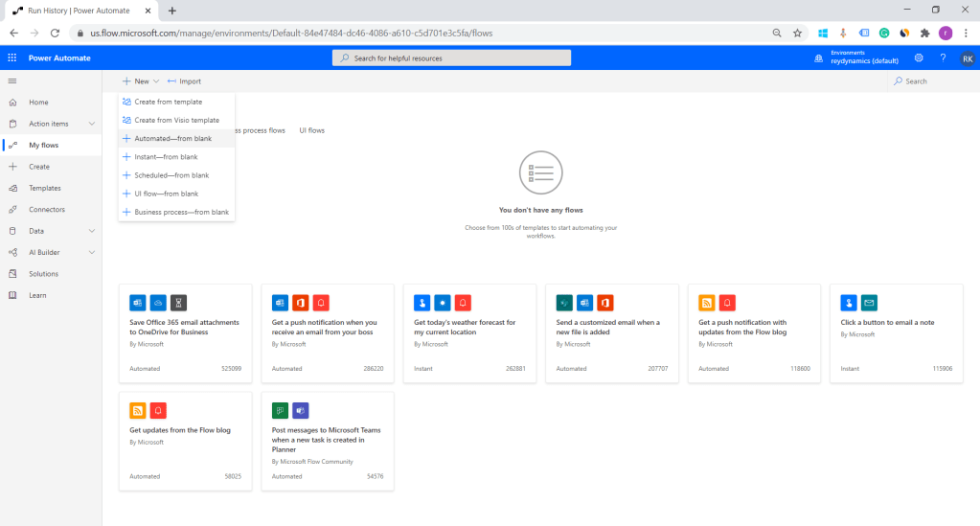The image size is (980, 526).
Task: Switch to the UI flows tab
Action: click(x=311, y=130)
